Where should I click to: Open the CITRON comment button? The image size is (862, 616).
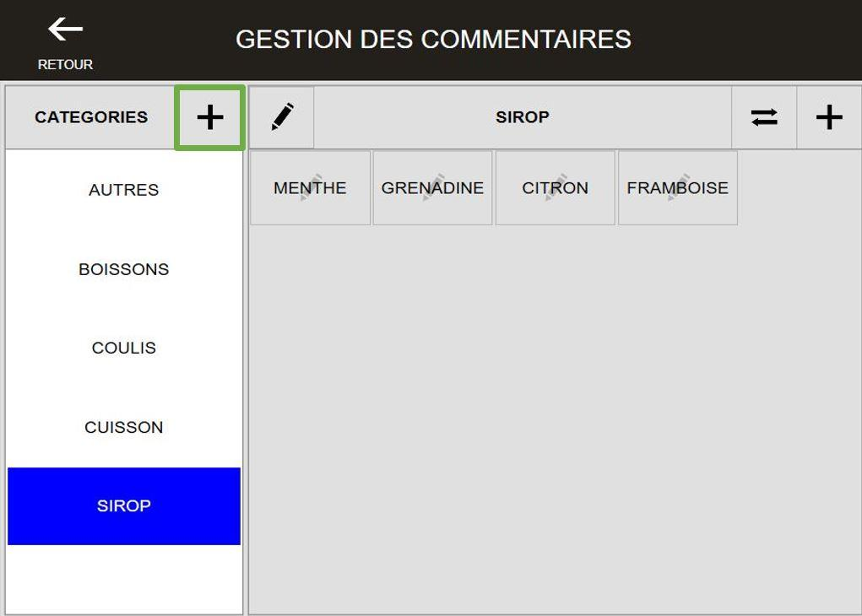(x=556, y=188)
